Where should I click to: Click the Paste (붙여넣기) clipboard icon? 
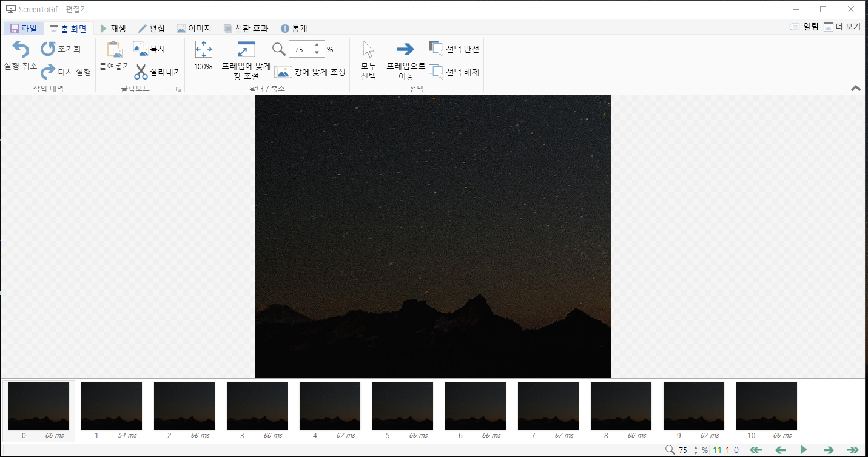pos(114,50)
